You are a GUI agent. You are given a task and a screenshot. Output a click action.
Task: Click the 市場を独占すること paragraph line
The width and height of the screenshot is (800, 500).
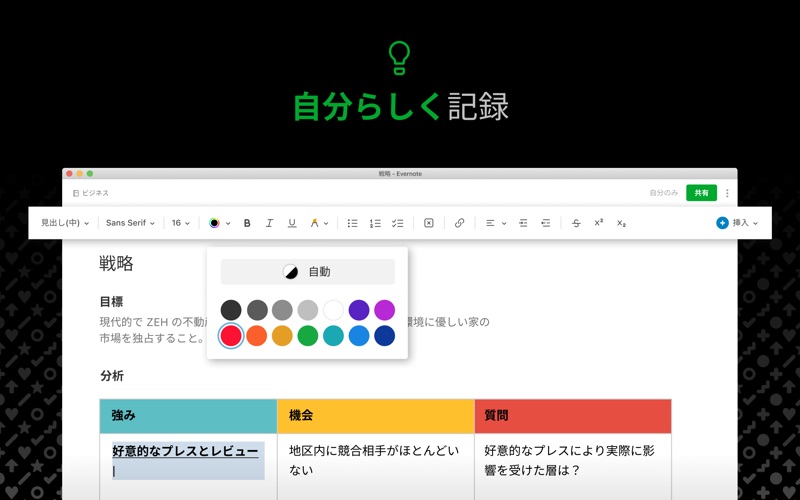click(x=152, y=338)
